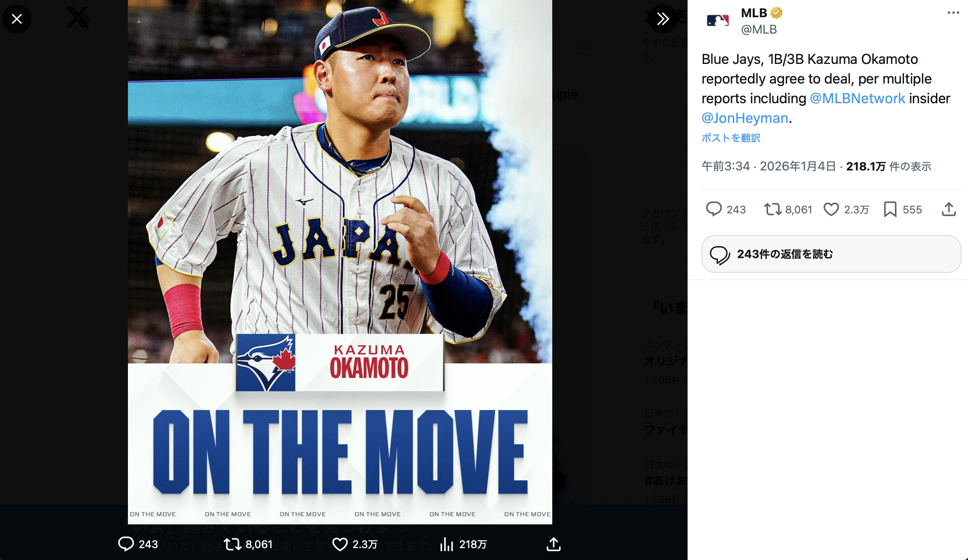Image resolution: width=968 pixels, height=560 pixels.
Task: Repost using the icon below the photo
Action: coord(232,544)
